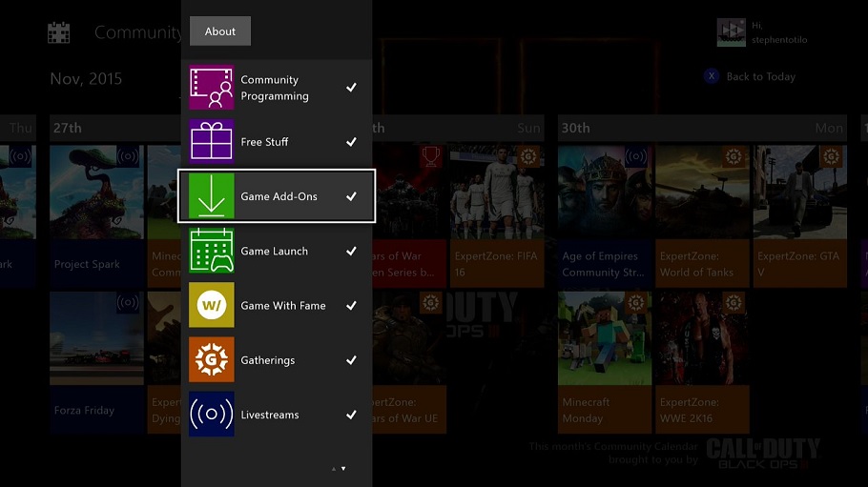Uncheck the Community Programming checkmark
Image resolution: width=868 pixels, height=487 pixels.
tap(351, 88)
